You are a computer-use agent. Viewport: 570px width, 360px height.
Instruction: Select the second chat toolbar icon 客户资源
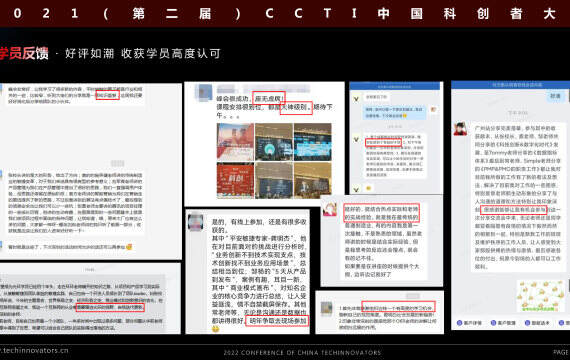click(x=493, y=323)
